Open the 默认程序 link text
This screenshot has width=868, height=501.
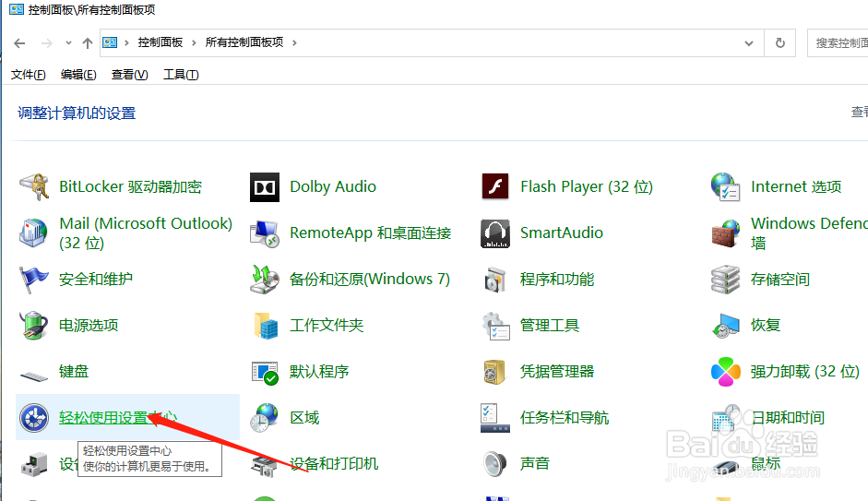tap(319, 372)
